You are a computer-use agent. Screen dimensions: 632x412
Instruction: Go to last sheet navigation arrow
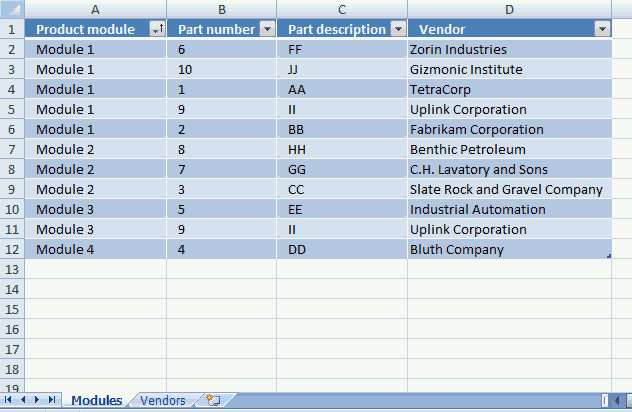pos(52,400)
